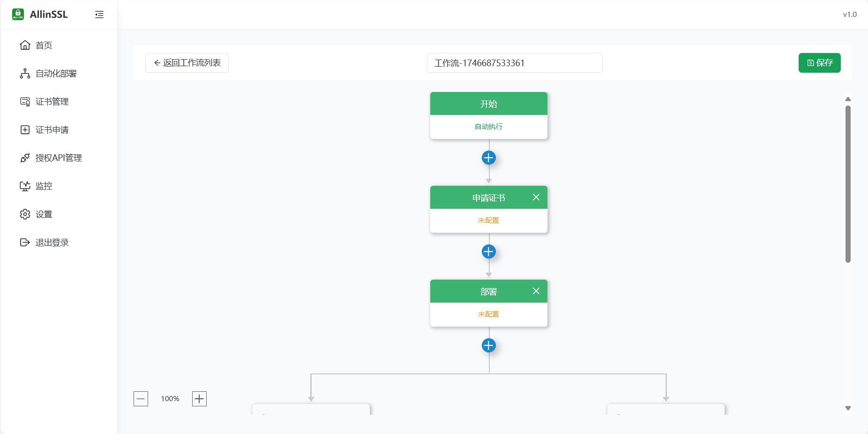
Task: Navigate to 证书申请
Action: click(52, 130)
